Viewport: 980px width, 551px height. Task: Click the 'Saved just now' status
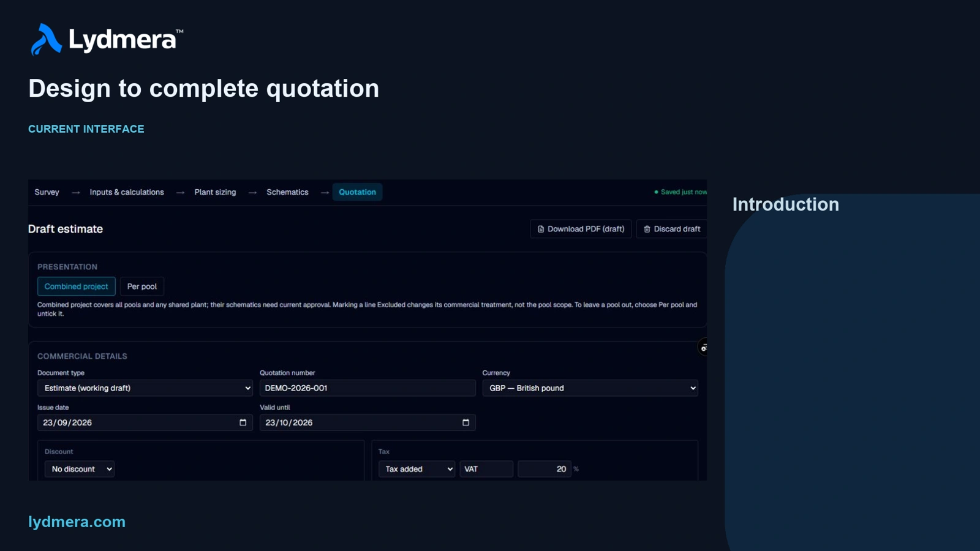pyautogui.click(x=680, y=192)
